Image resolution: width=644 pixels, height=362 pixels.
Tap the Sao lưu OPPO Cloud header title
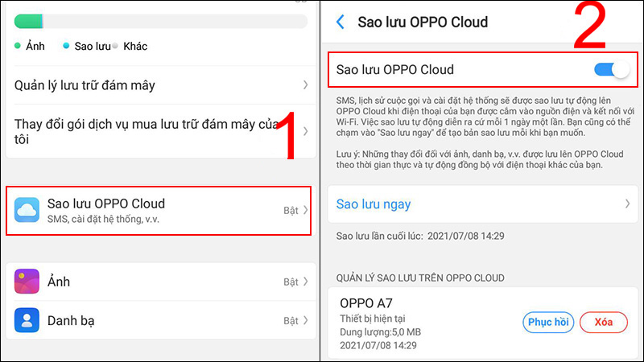tap(423, 23)
